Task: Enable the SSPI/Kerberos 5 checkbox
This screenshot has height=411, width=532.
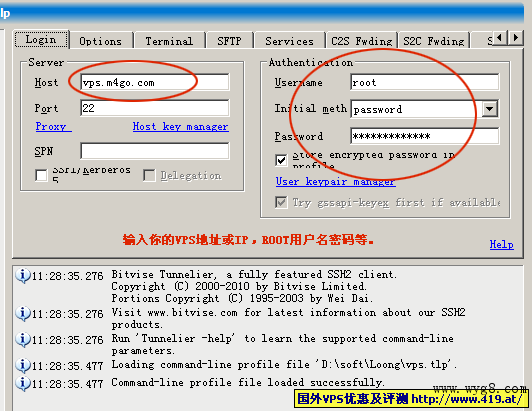Action: [41, 175]
